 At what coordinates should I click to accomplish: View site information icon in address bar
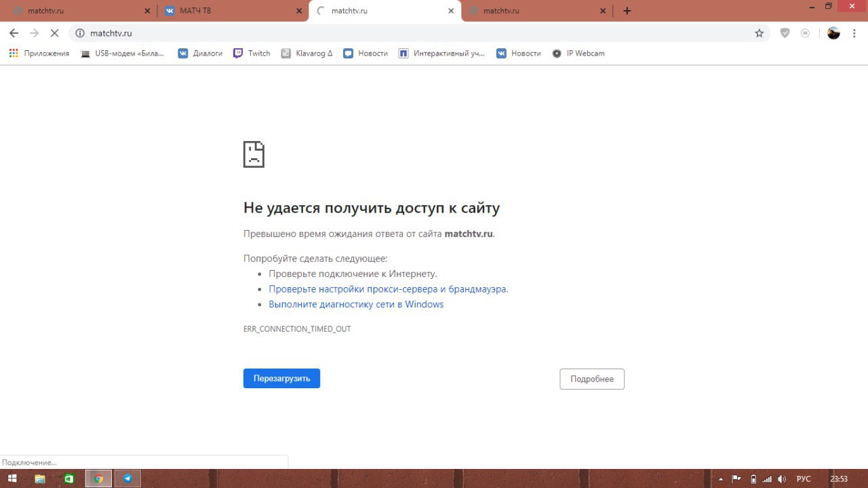point(79,33)
